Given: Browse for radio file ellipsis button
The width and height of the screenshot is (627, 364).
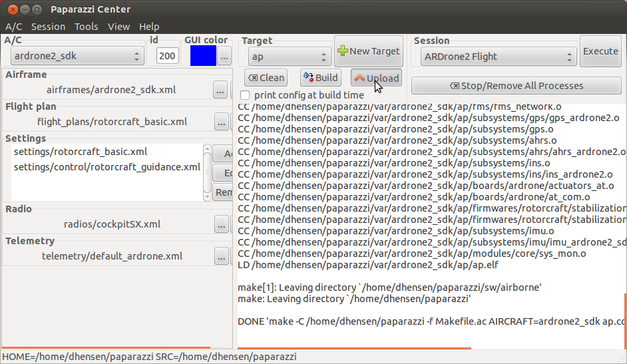Looking at the screenshot, I should pos(221,224).
